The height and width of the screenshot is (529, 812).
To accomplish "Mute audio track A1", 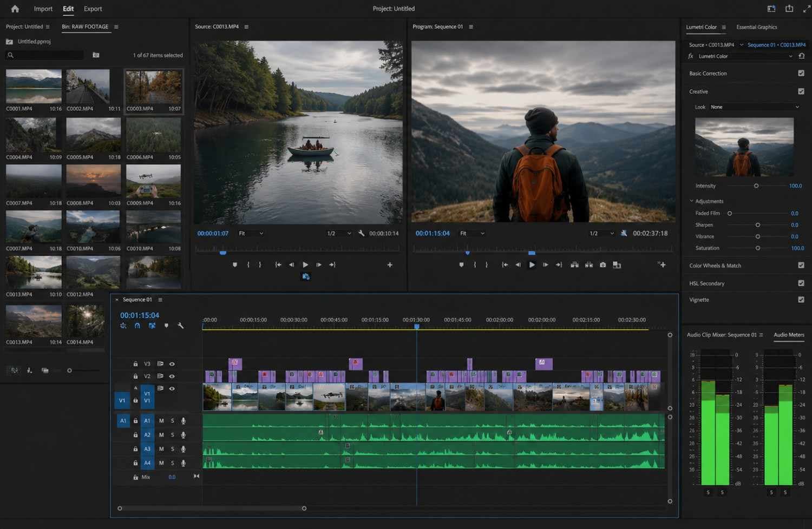I will (x=161, y=421).
